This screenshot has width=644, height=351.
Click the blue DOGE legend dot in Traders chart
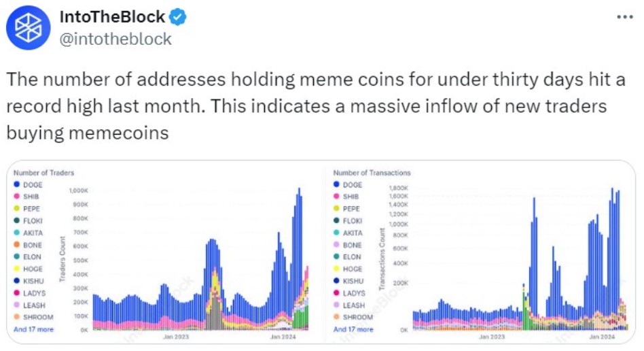tap(16, 185)
